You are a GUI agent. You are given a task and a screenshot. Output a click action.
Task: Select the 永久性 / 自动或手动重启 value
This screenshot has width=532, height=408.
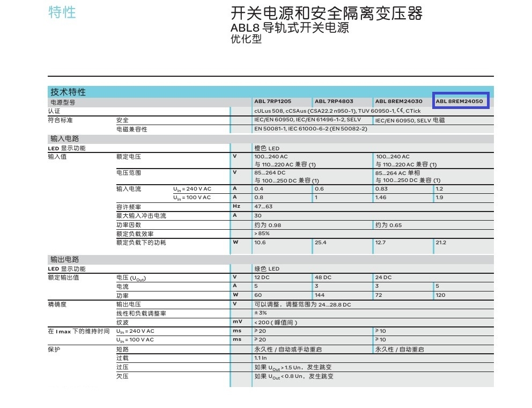click(x=288, y=349)
